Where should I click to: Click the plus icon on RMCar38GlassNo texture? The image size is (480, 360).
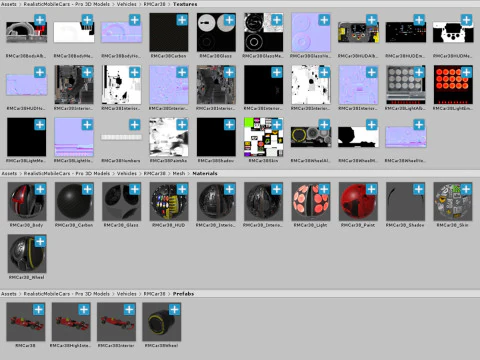pyautogui.click(x=324, y=20)
